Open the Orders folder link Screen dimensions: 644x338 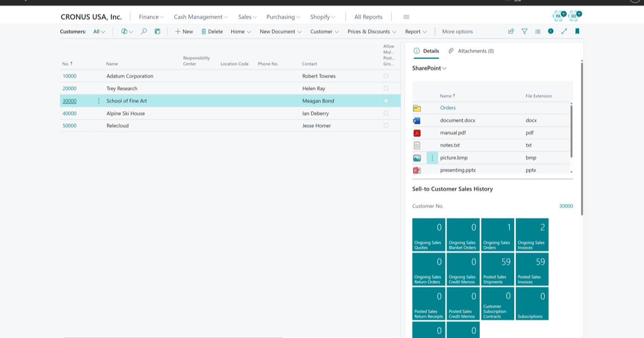pyautogui.click(x=448, y=108)
